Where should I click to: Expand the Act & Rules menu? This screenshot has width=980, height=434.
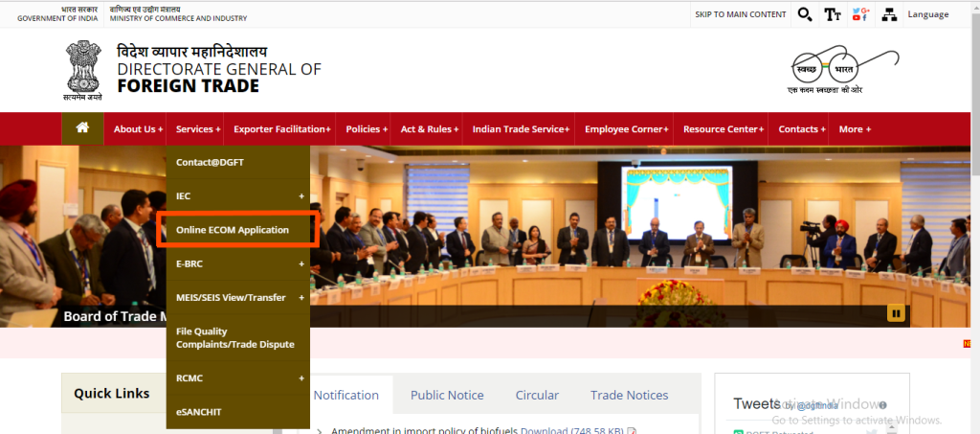point(430,128)
